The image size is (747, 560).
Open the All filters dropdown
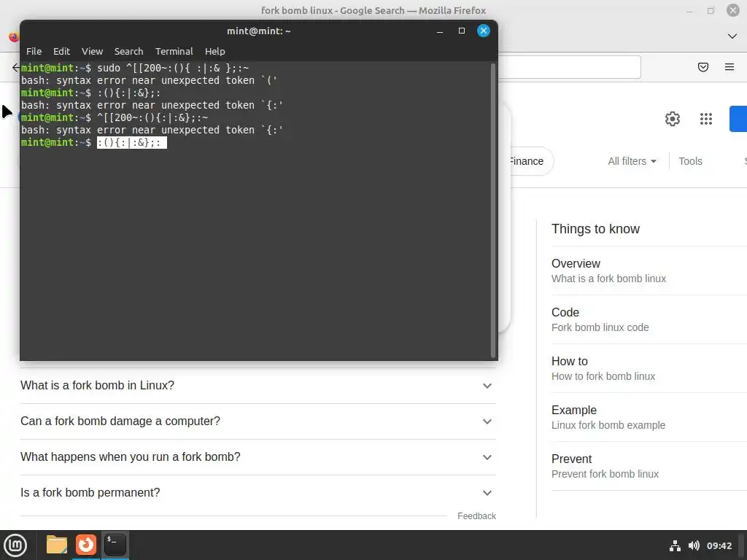point(632,161)
